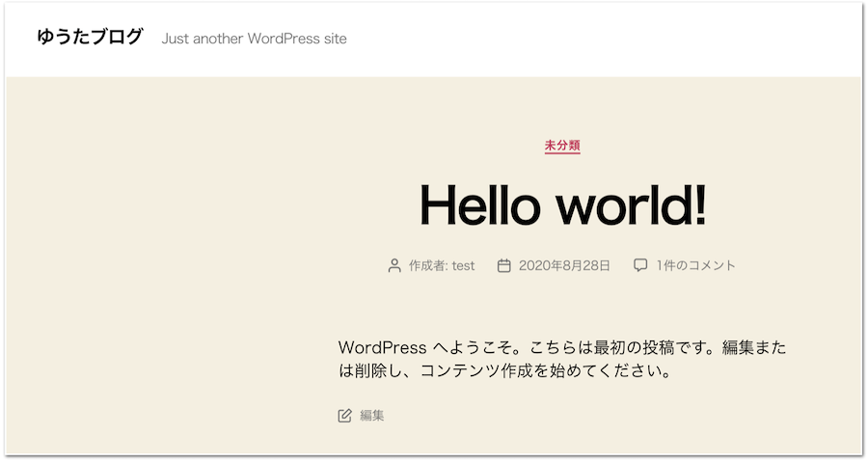The image size is (868, 462).
Task: Click the Hello world! post heading
Action: (x=562, y=204)
